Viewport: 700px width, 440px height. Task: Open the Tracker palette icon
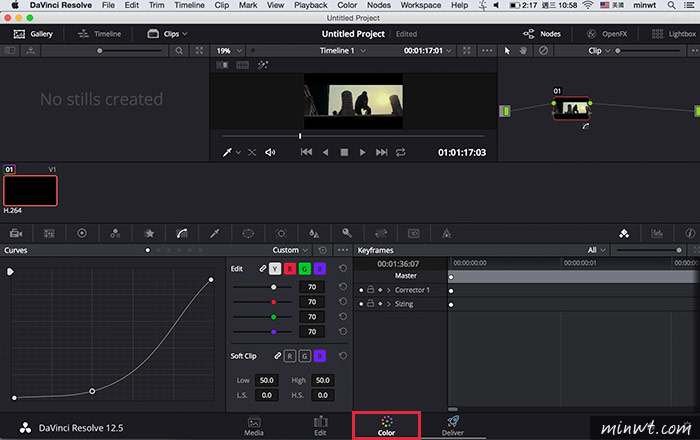(x=281, y=233)
